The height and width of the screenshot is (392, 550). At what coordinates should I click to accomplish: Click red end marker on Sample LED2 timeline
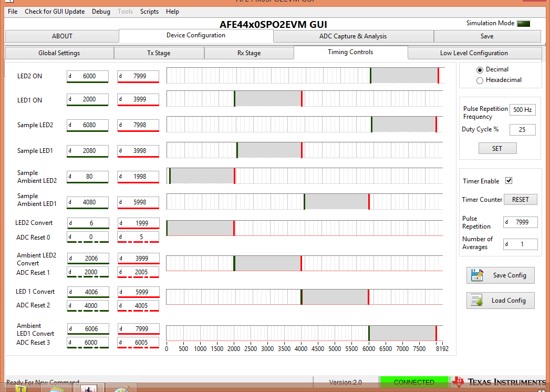tap(436, 124)
